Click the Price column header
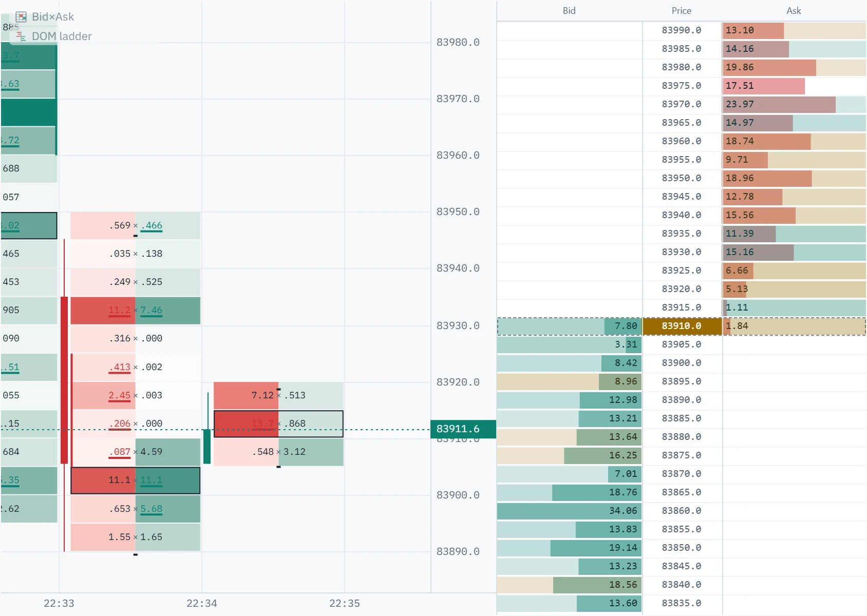Screen dimensions: 867x616 point(682,11)
